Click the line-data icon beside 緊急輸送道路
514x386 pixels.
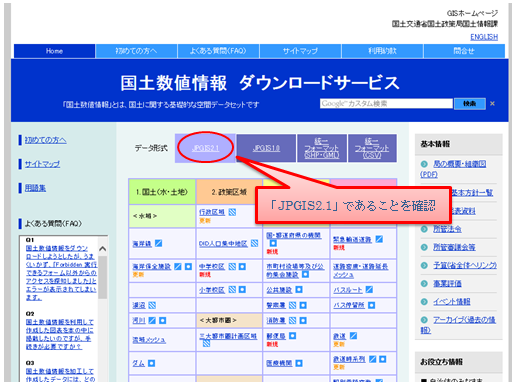click(379, 239)
